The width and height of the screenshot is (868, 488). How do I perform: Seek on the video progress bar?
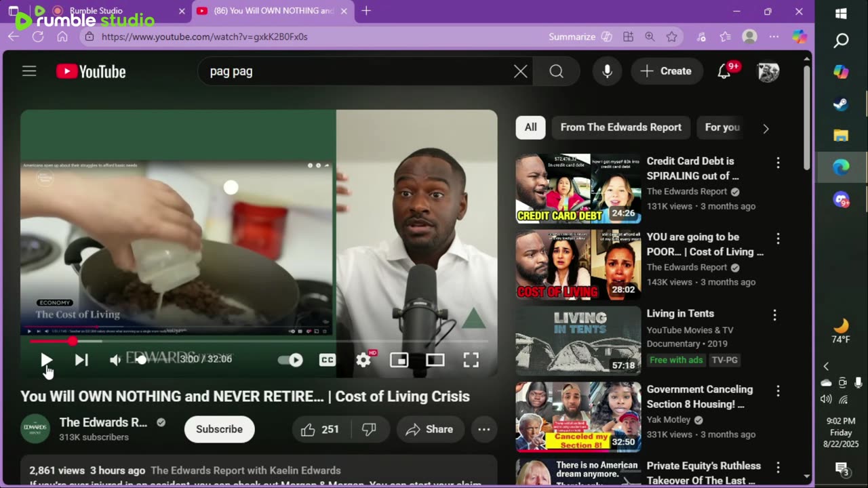pos(258,341)
